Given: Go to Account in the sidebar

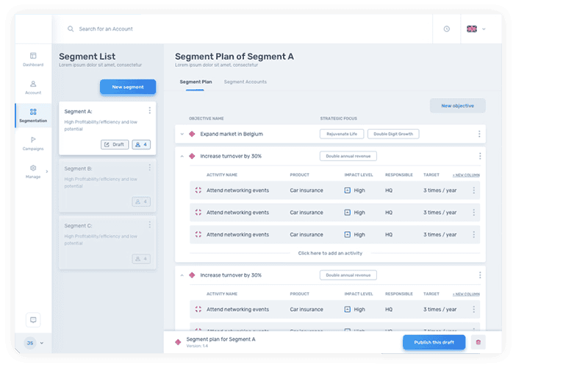Looking at the screenshot, I should click(x=33, y=84).
